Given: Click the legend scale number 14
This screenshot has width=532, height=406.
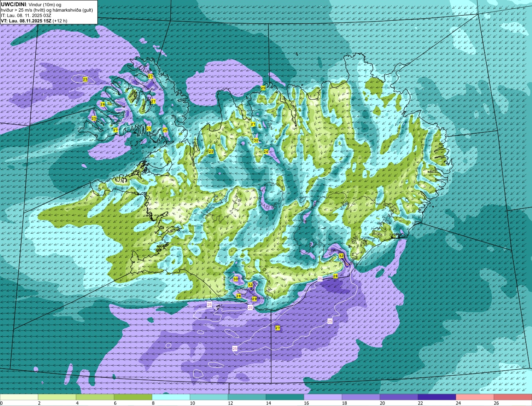Looking at the screenshot, I should click(268, 403).
